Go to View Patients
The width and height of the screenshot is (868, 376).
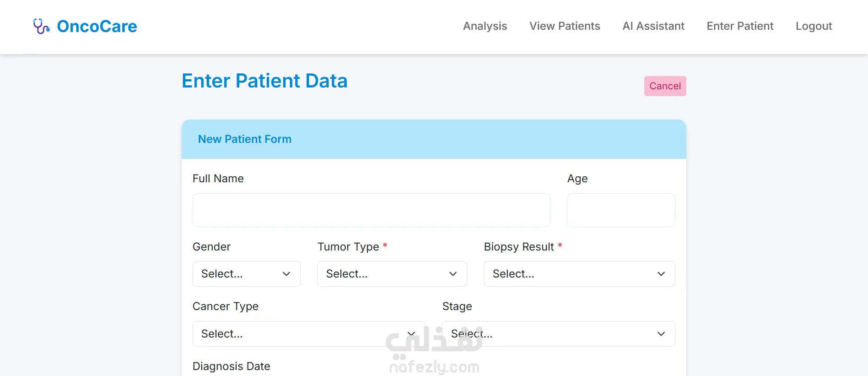pyautogui.click(x=564, y=26)
